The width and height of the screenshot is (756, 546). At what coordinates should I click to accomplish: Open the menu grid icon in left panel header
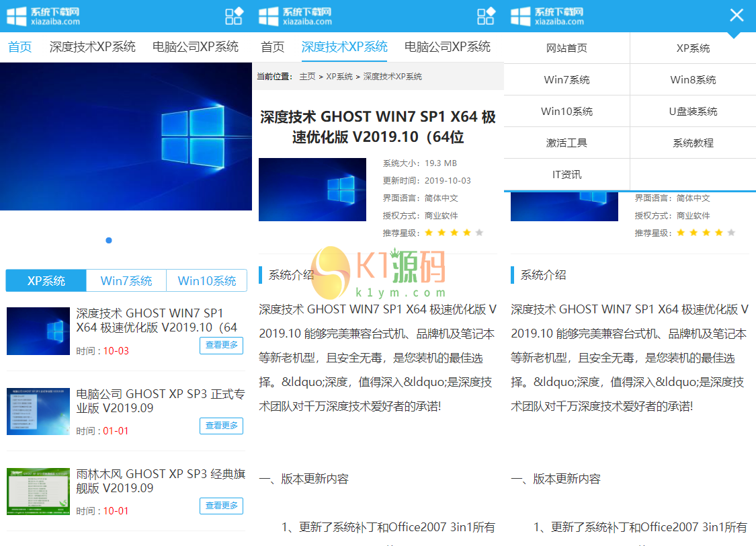pyautogui.click(x=235, y=16)
